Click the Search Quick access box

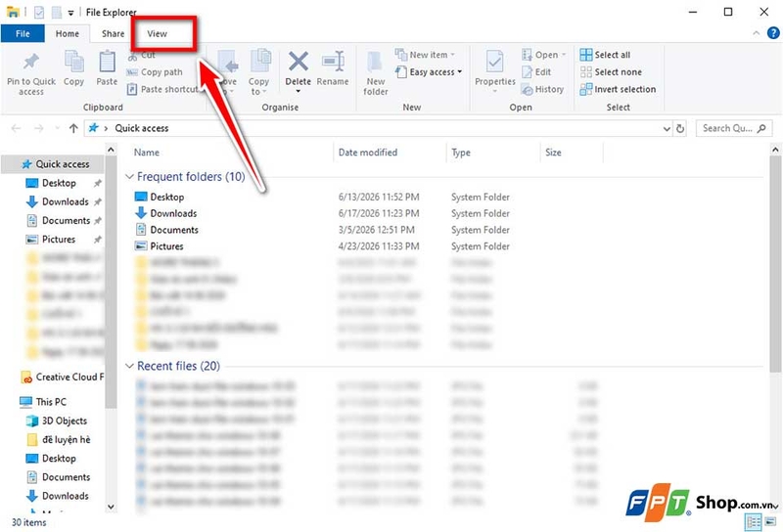pyautogui.click(x=733, y=128)
